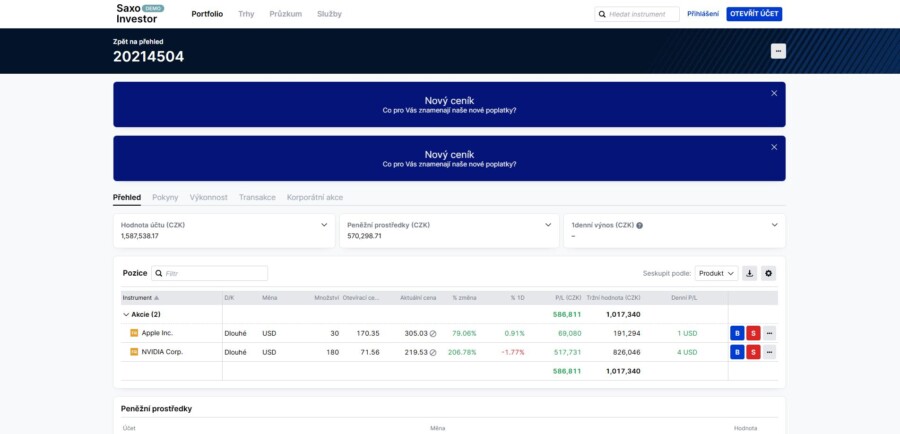Expand the Hodnota účtu (CZK) card

point(324,225)
